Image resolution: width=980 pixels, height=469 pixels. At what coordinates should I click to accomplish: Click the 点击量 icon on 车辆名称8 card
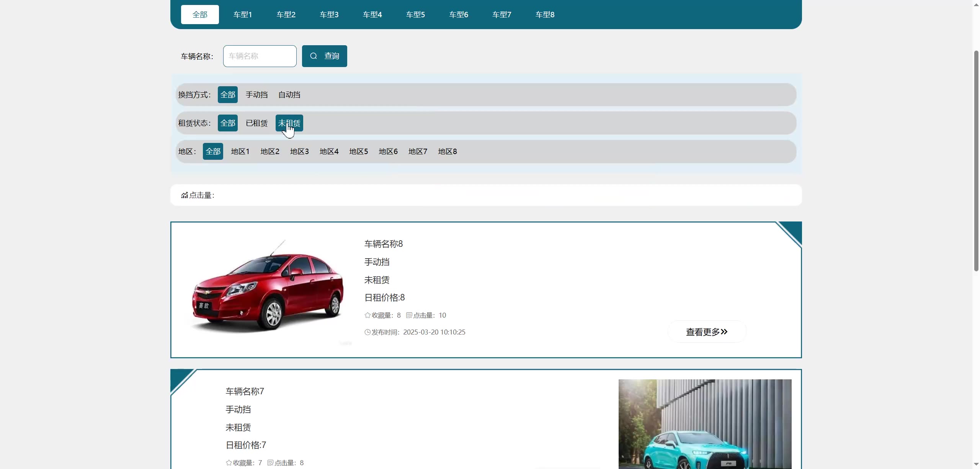(x=409, y=315)
